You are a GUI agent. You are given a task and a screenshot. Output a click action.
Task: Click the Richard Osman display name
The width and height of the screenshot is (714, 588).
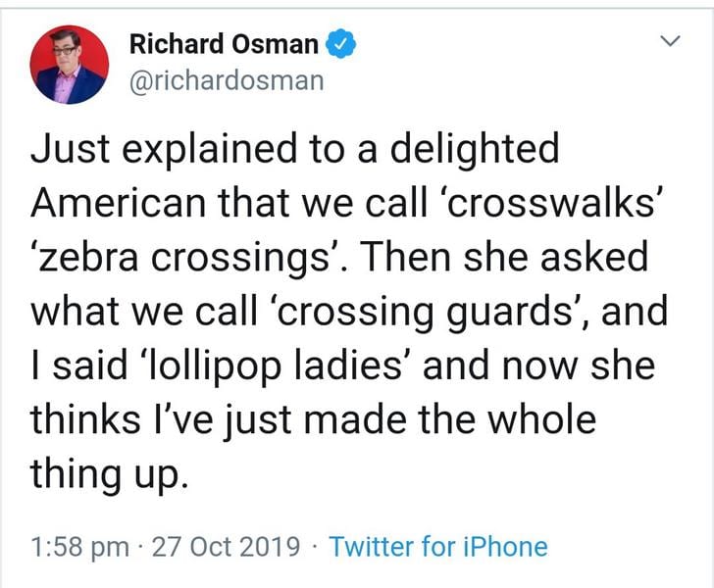(224, 44)
